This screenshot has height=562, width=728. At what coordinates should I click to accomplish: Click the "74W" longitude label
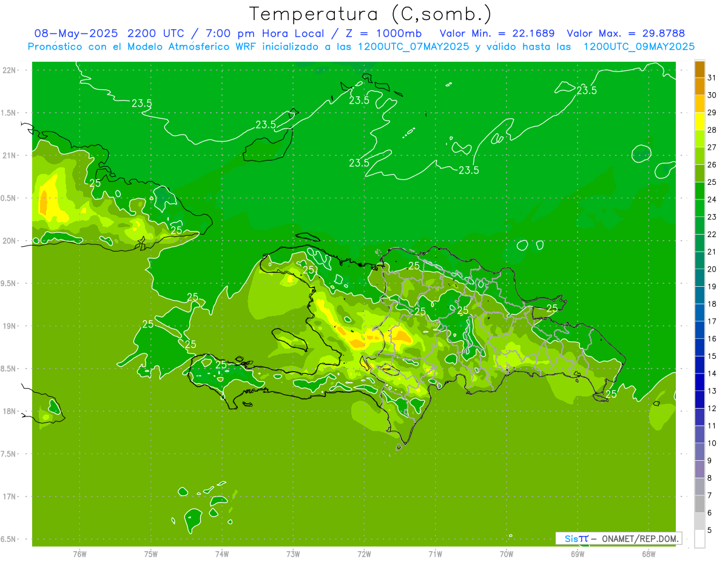click(x=222, y=554)
